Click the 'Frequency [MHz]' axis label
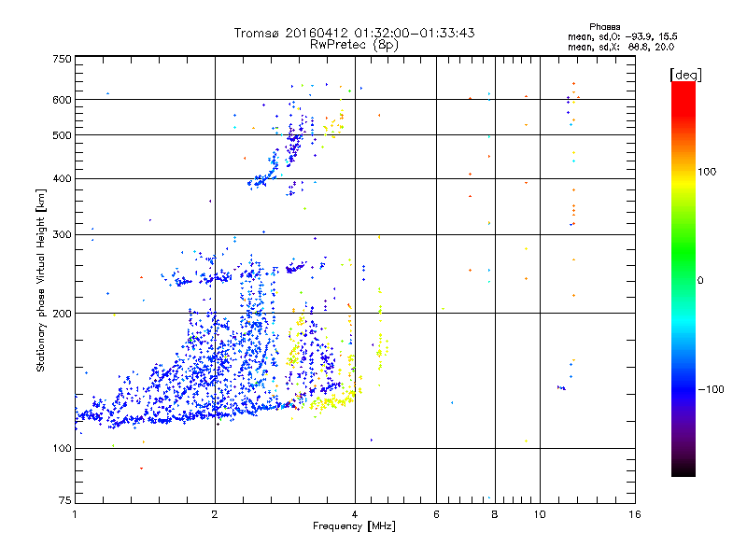 click(x=354, y=526)
